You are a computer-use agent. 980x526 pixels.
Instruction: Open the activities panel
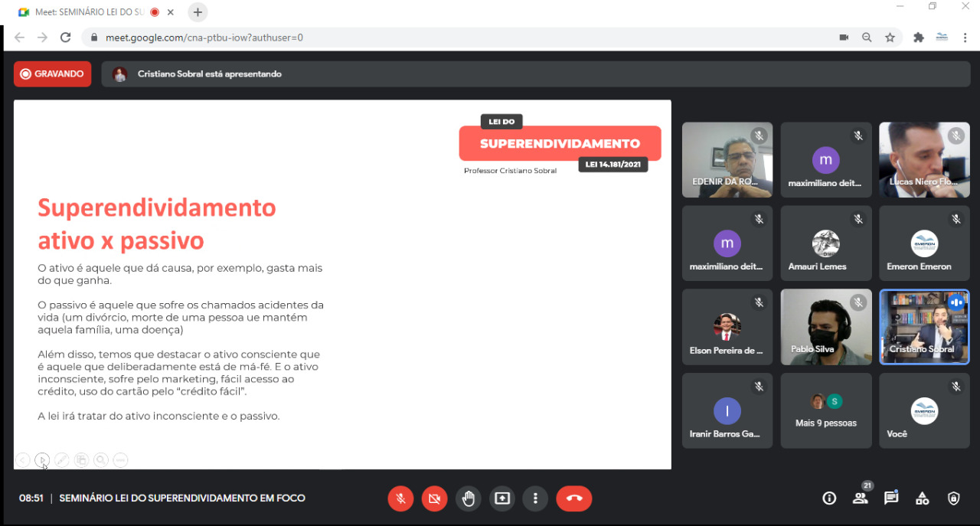pyautogui.click(x=923, y=498)
